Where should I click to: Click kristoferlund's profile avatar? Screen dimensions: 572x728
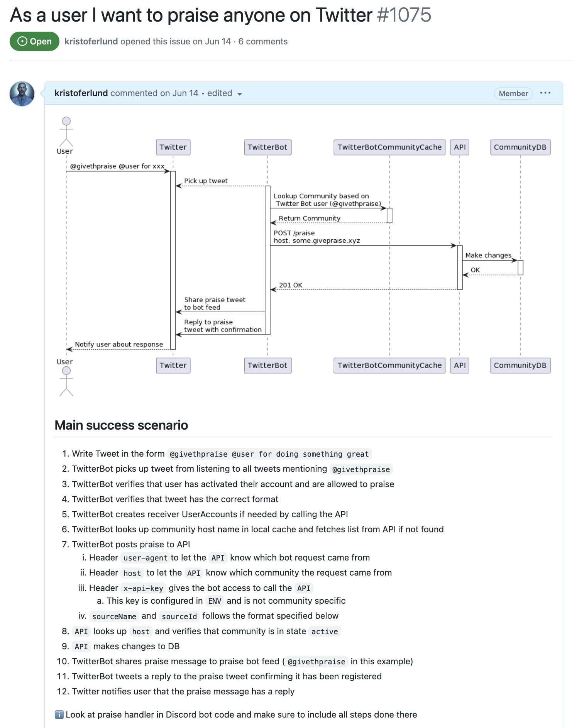point(22,94)
